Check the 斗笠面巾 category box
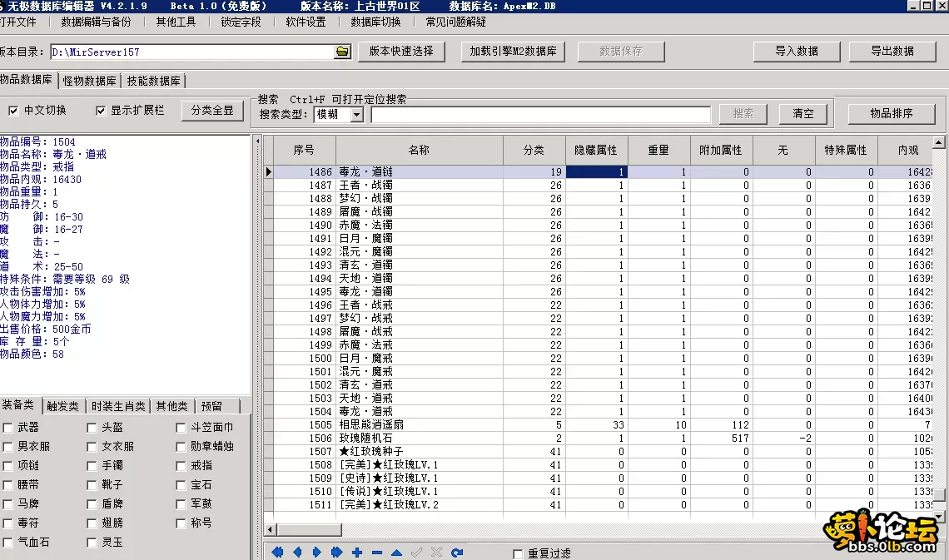 pyautogui.click(x=181, y=428)
